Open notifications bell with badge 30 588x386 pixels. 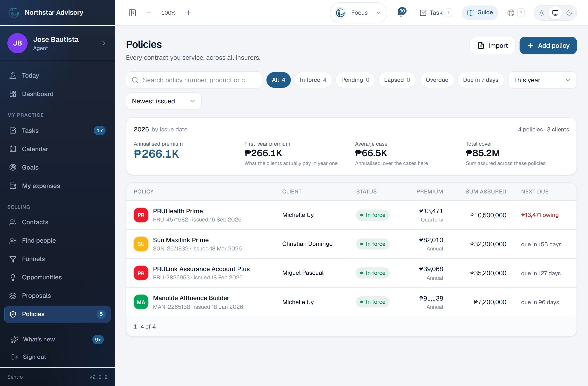[x=401, y=12]
